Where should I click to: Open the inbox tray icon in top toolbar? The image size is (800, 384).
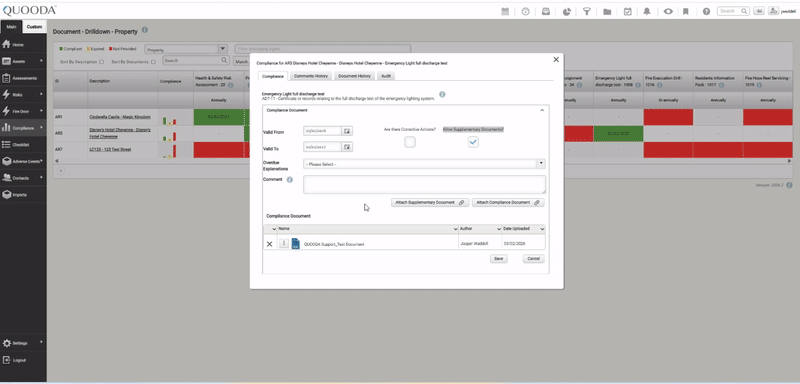[x=546, y=11]
